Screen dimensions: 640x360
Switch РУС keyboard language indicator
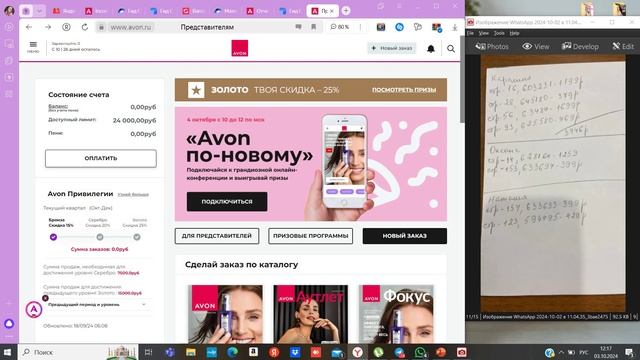pos(584,352)
